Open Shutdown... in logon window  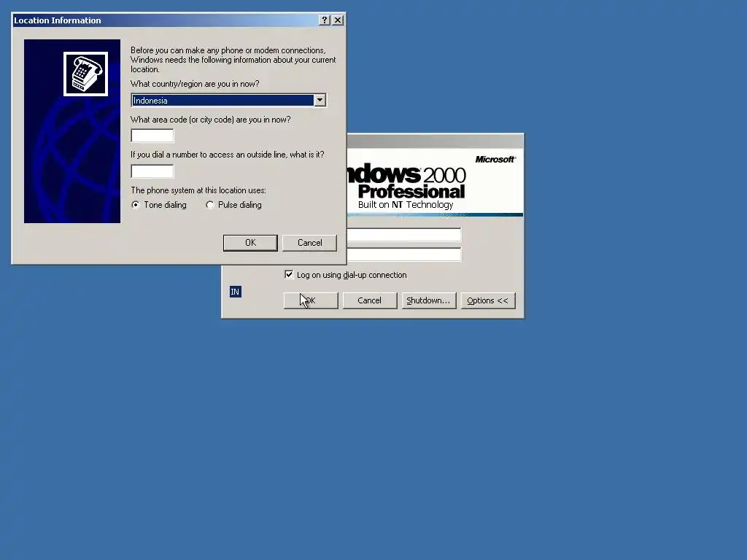pos(429,300)
